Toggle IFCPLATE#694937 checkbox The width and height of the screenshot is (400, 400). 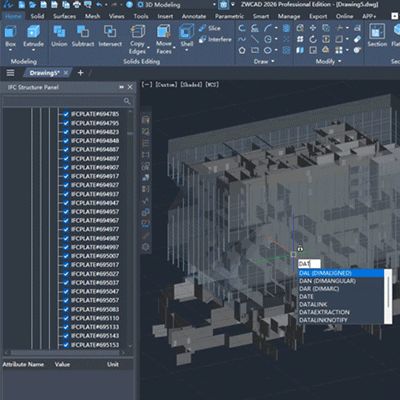[x=66, y=194]
